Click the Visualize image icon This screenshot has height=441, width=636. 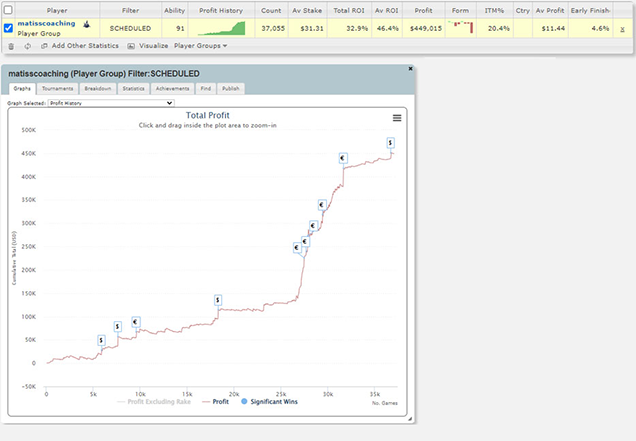click(x=131, y=46)
